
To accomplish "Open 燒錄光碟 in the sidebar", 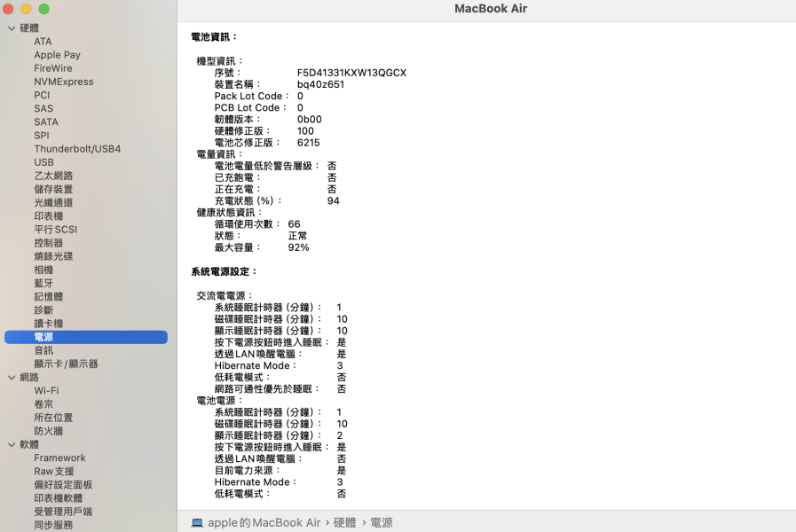I will tap(53, 256).
